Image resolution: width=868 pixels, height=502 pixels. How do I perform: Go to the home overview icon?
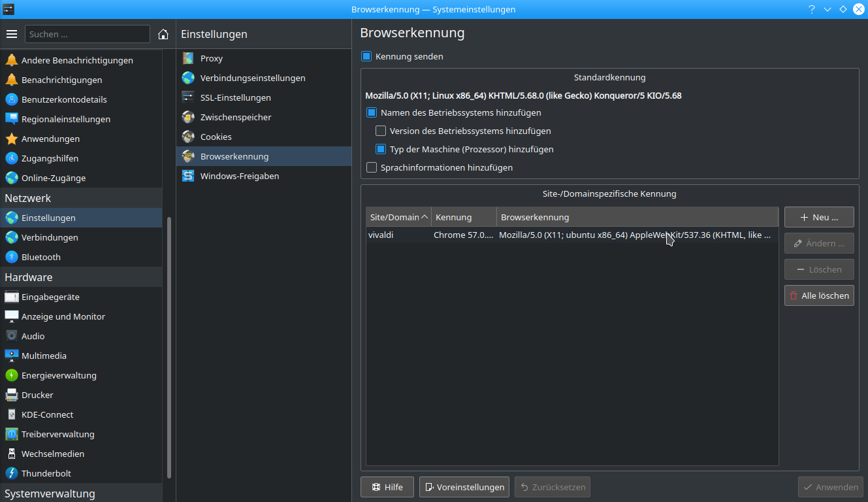coord(163,34)
